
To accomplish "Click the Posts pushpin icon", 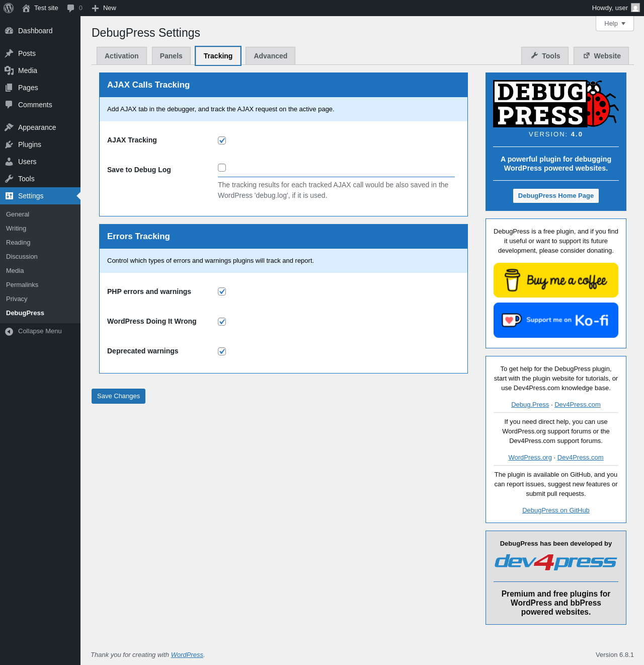I will click(x=9, y=53).
